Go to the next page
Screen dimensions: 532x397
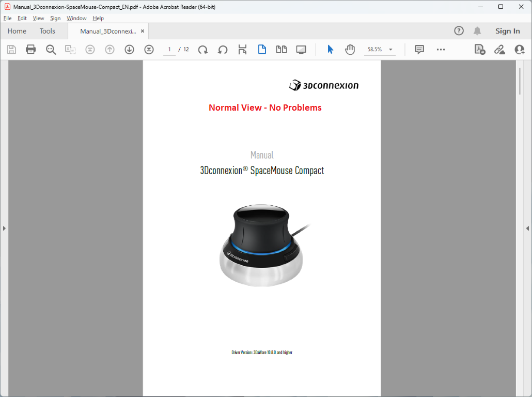(x=129, y=49)
